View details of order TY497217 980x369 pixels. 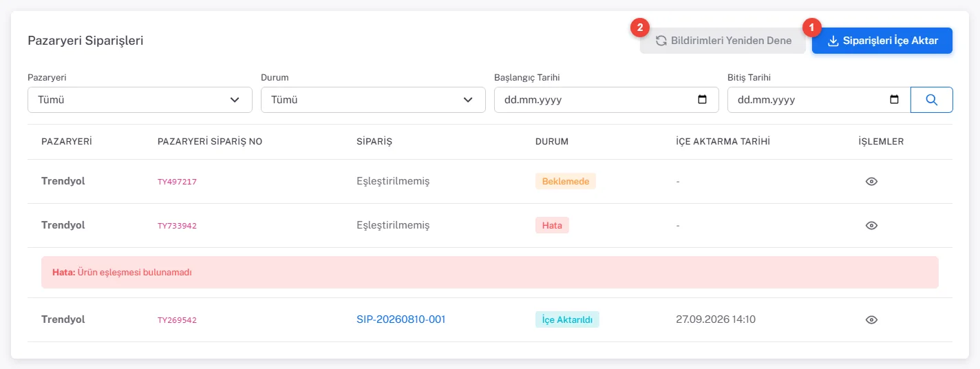click(871, 182)
